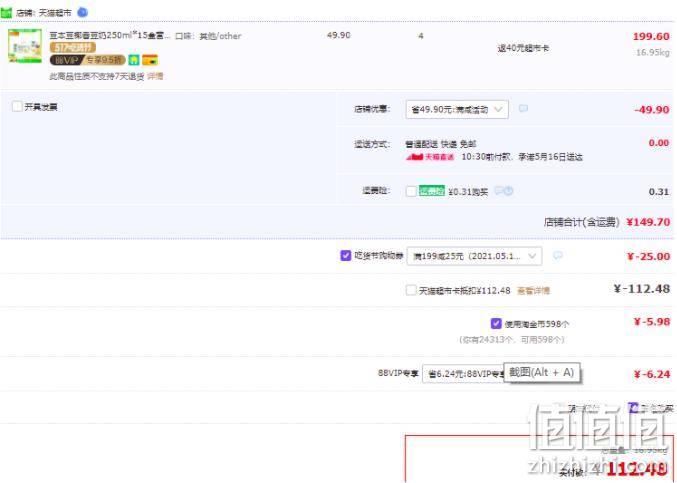This screenshot has height=483, width=677.
Task: Click the yellow card badge icon
Action: point(150,60)
